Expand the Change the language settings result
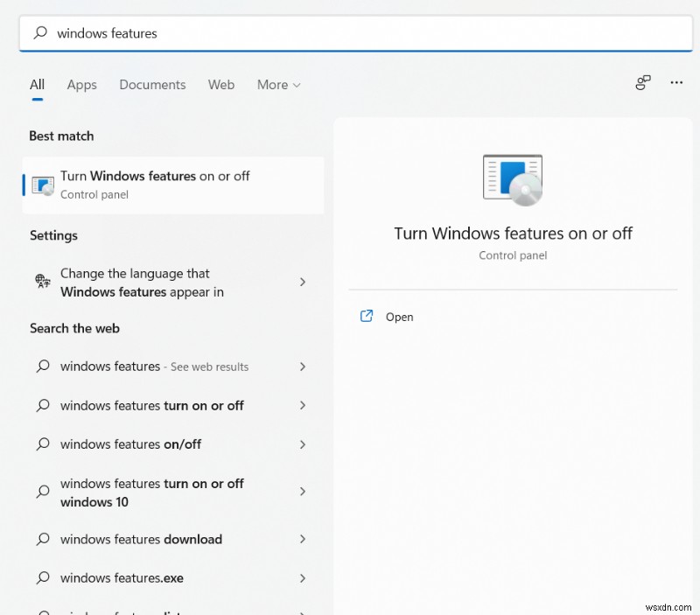Screen dimensions: 700x615 tap(303, 283)
